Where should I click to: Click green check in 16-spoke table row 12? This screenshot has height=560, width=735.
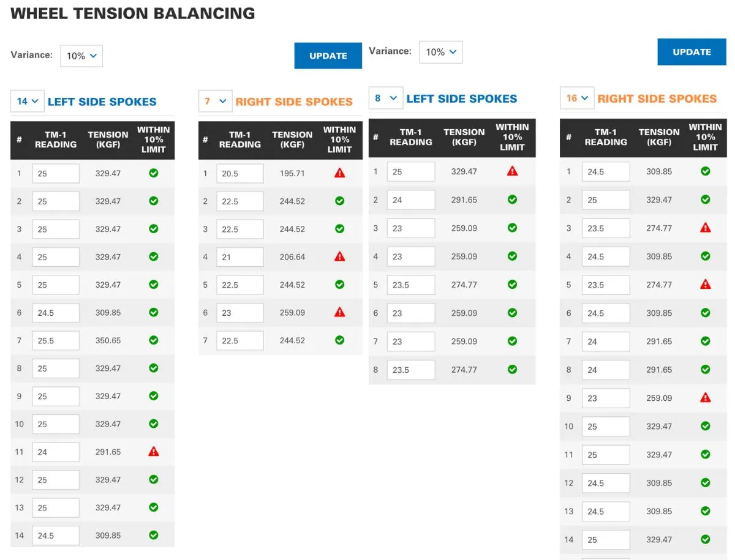[x=706, y=483]
